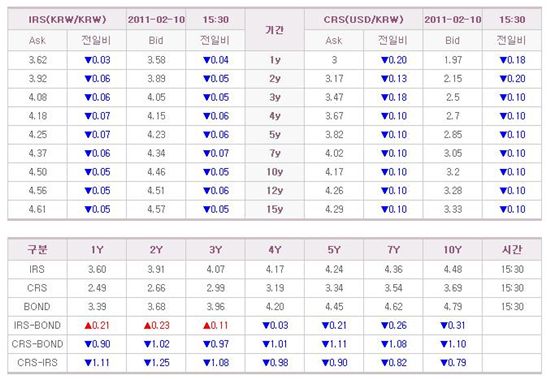Click the blue down arrow 0.31 in IRS-BOND row
550x379 pixels.
tap(452, 325)
